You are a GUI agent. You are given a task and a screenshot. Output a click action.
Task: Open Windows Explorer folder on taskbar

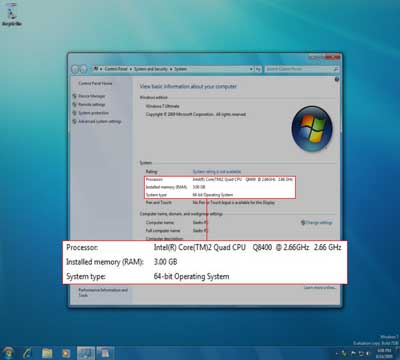pyautogui.click(x=47, y=353)
